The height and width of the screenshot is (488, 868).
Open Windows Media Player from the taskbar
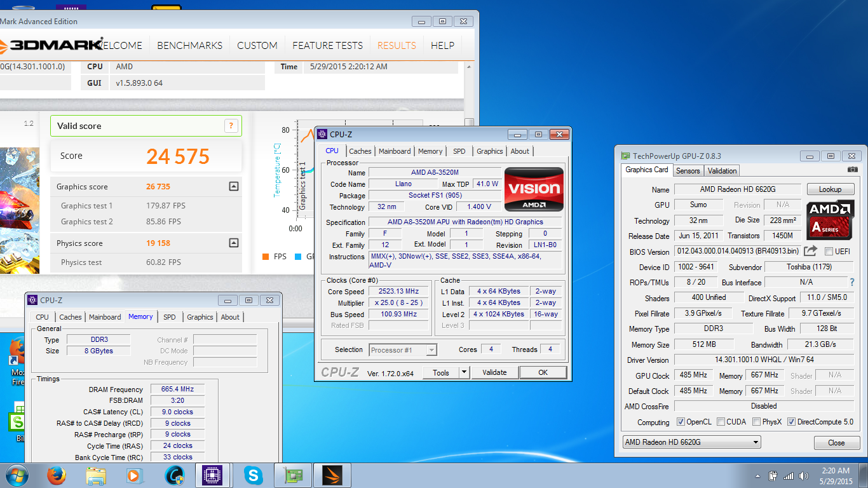click(x=134, y=475)
